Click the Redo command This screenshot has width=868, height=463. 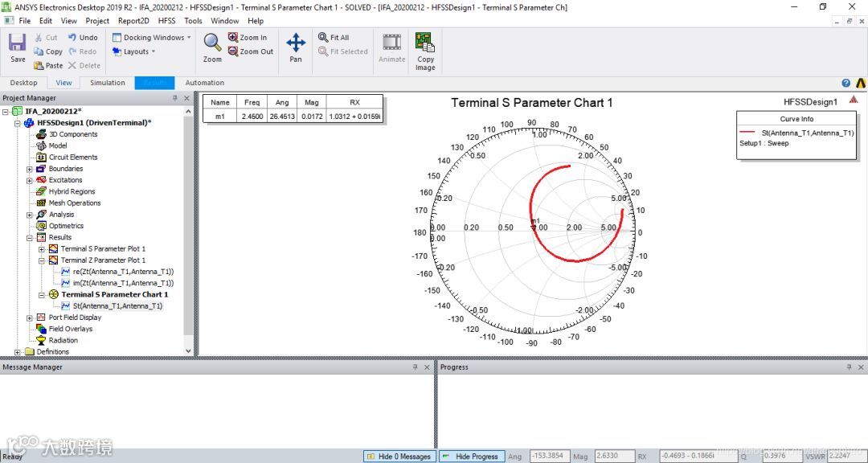pos(83,51)
